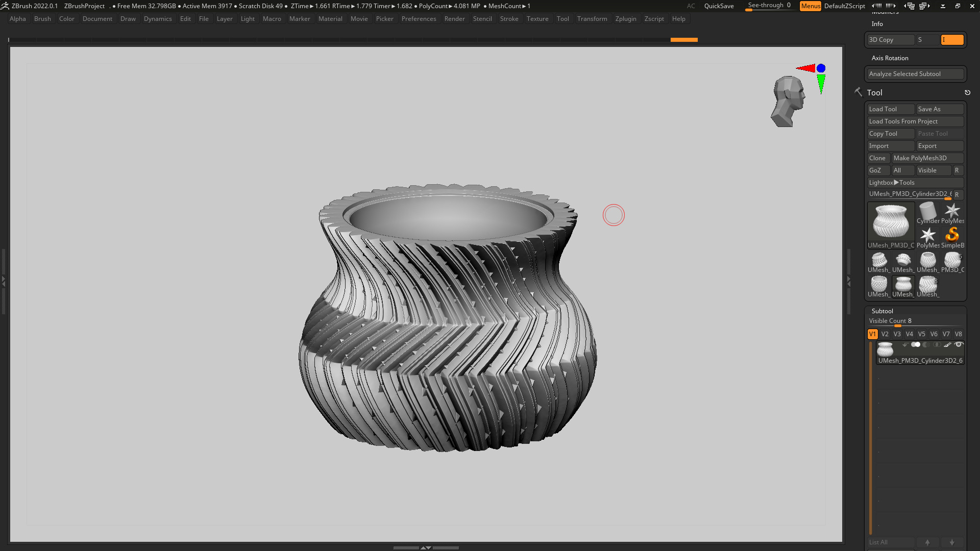Collapse the right tray with the divider arrows
This screenshot has height=551, width=980.
click(x=849, y=281)
